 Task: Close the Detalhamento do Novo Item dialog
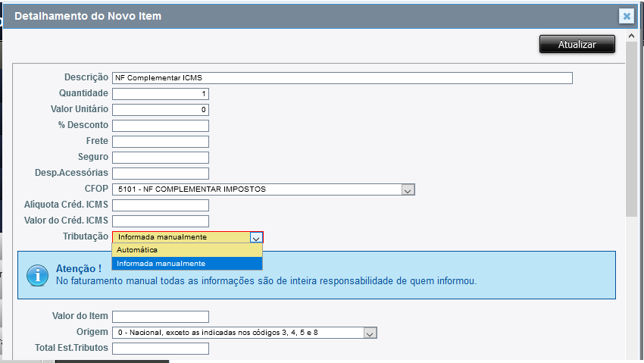626,16
